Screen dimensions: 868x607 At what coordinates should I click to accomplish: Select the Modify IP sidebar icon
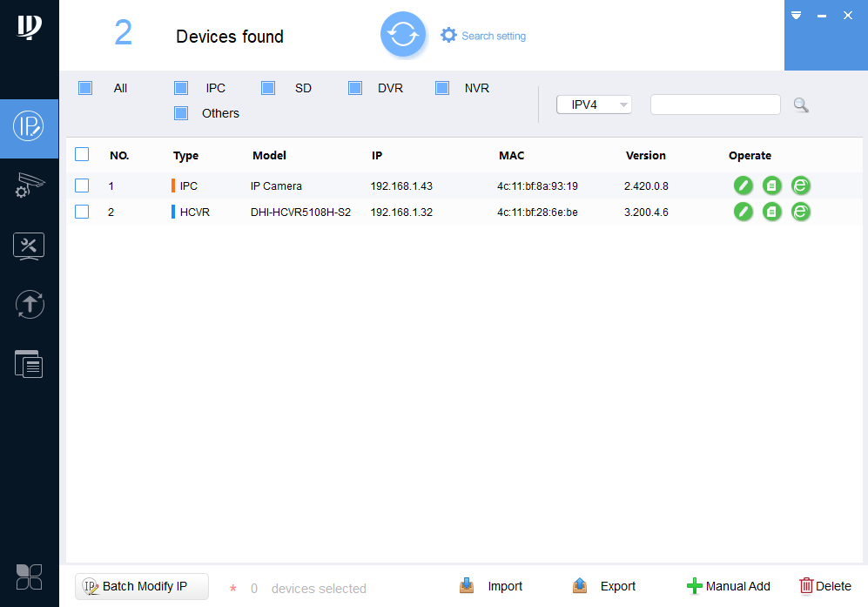click(29, 128)
